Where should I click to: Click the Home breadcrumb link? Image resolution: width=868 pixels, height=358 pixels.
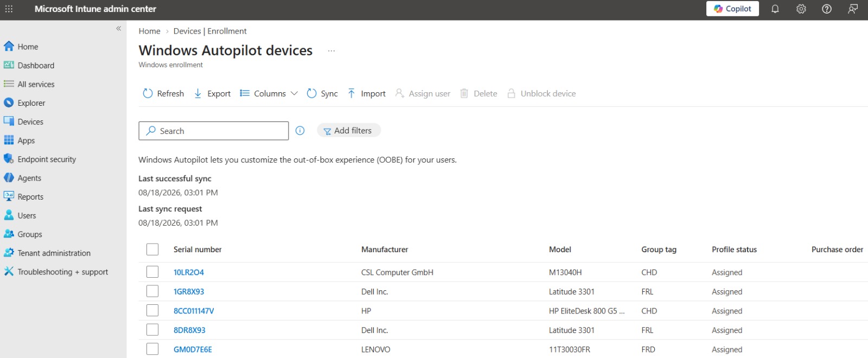(149, 31)
